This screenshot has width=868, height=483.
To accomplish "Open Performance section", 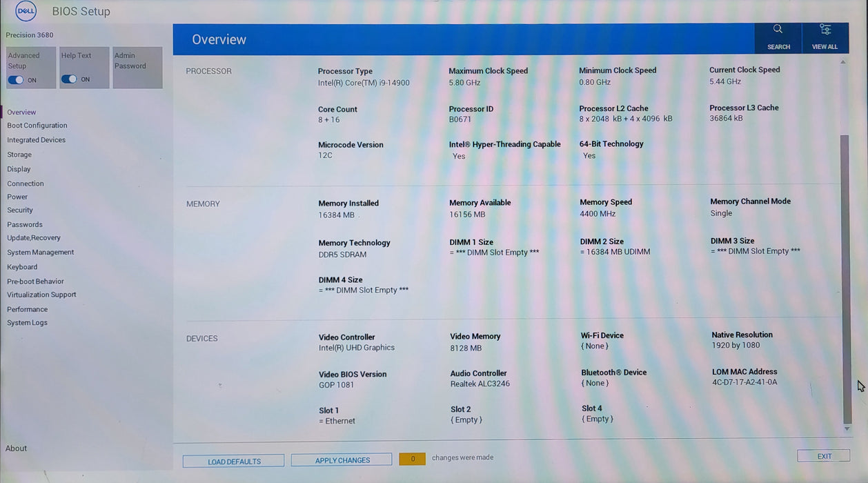I will 28,309.
